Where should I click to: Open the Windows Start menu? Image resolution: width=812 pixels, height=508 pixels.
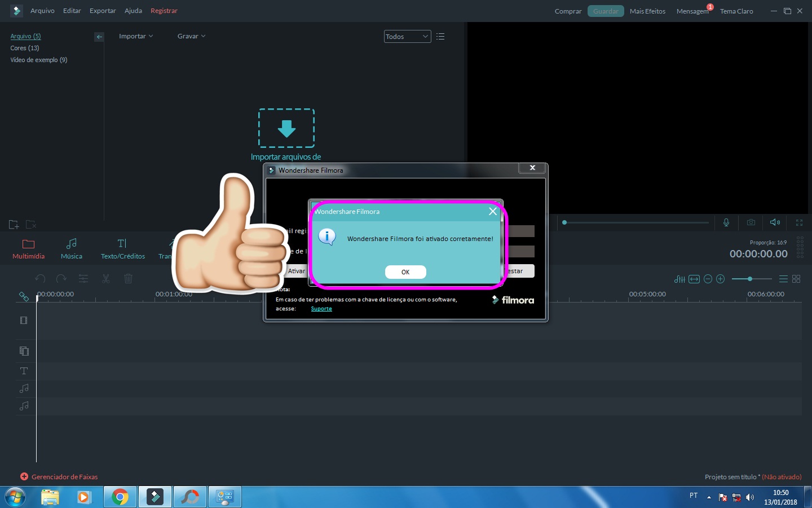(15, 497)
